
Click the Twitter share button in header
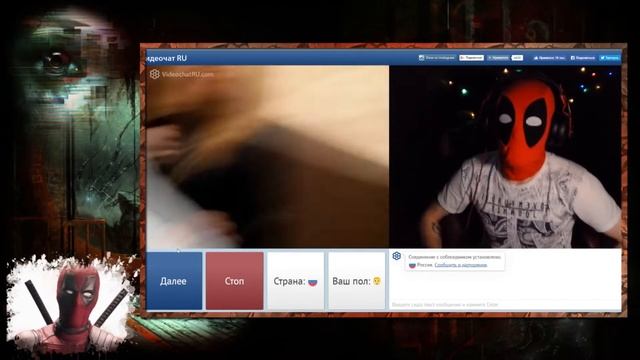[609, 58]
